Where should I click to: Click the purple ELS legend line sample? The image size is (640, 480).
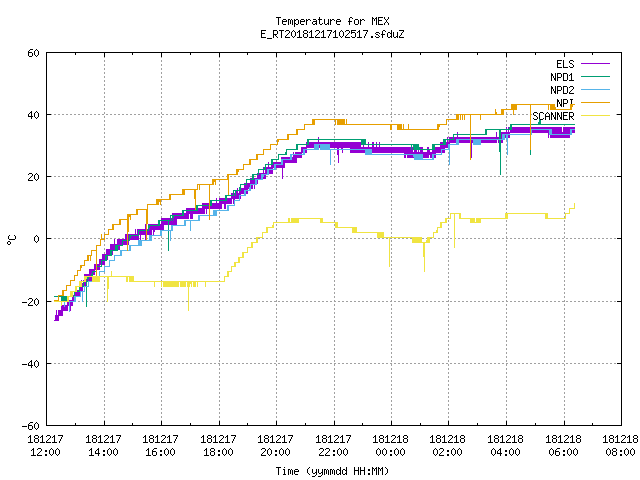click(x=595, y=64)
